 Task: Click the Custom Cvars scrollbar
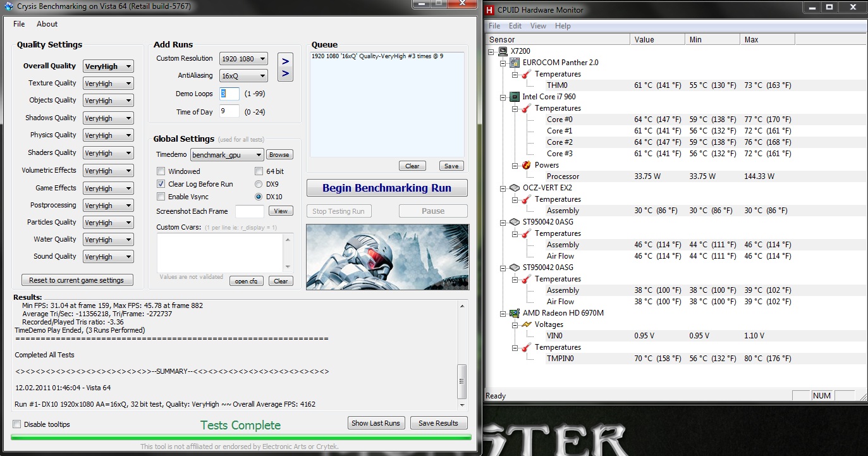click(x=288, y=253)
